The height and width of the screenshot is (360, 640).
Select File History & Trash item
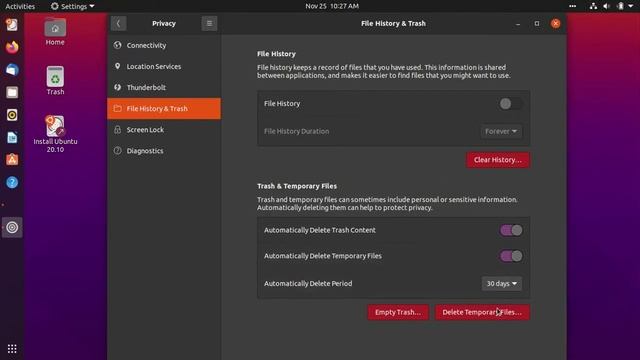pos(164,109)
